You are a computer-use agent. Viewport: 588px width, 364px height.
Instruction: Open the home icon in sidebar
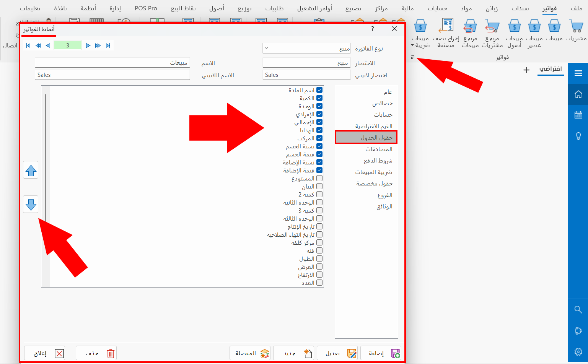[578, 94]
